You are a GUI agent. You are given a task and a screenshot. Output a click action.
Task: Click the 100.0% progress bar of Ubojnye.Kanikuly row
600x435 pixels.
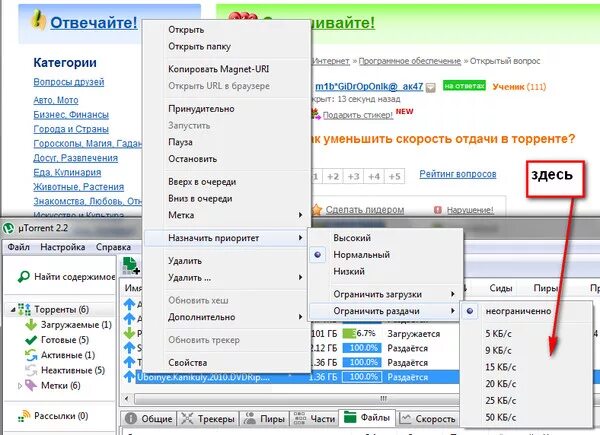(x=362, y=377)
